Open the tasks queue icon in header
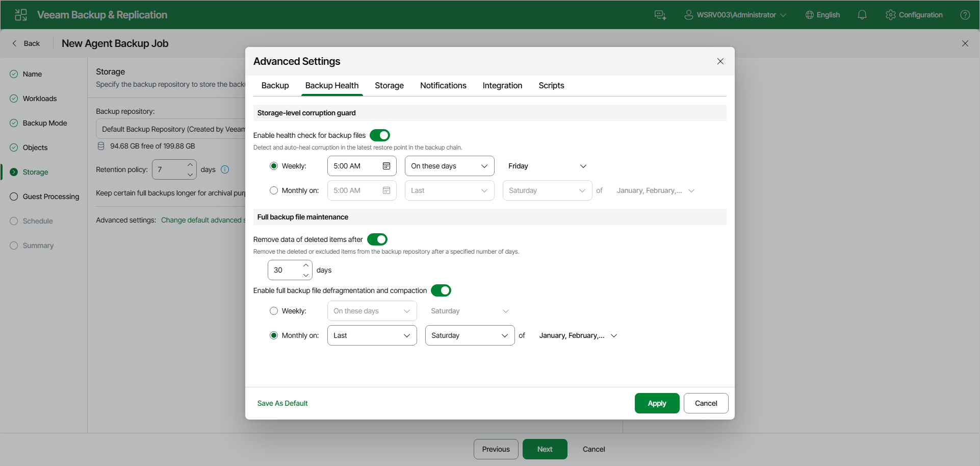This screenshot has height=466, width=980. pos(660,15)
